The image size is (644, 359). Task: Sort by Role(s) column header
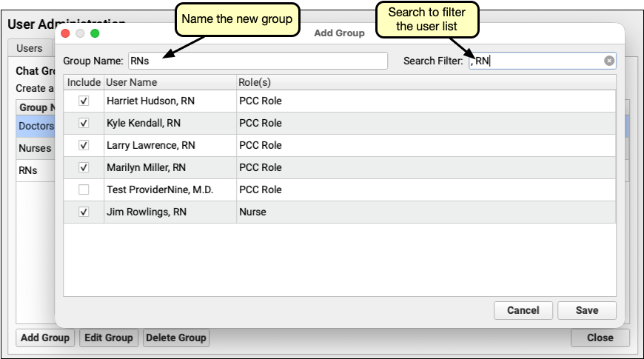425,82
